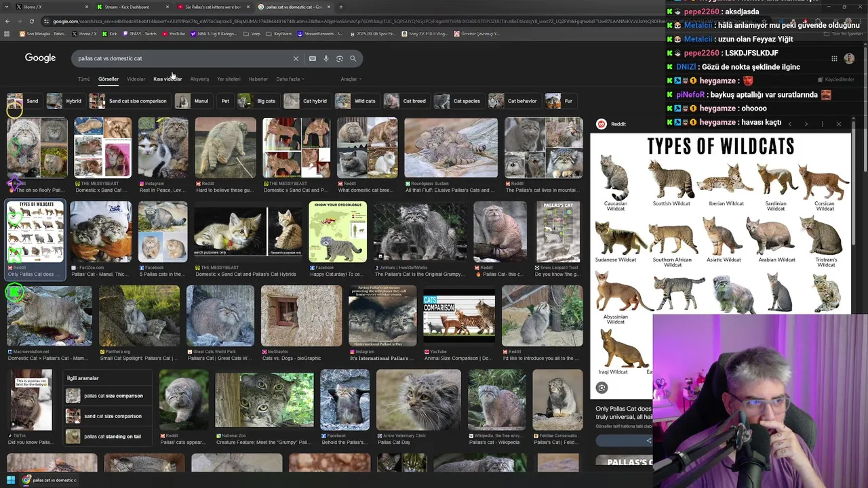
Task: Switch to the Tümü results tab
Action: 83,79
